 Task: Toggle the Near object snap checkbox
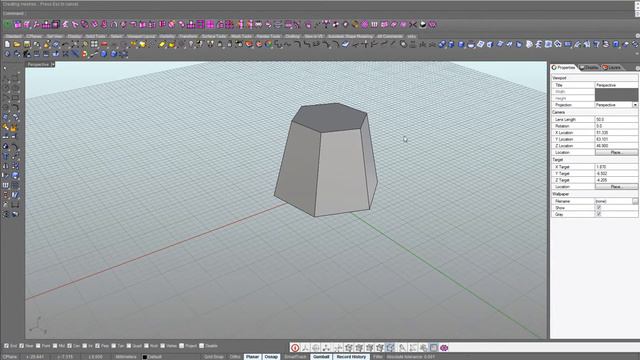(22, 346)
